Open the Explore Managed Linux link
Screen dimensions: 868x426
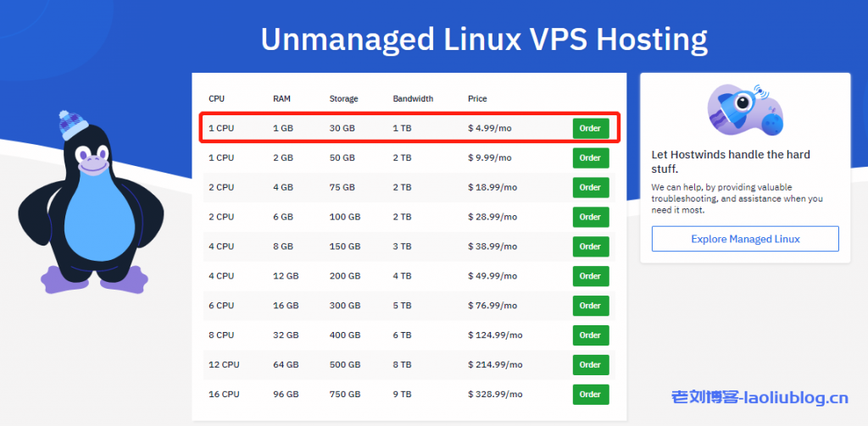(745, 239)
